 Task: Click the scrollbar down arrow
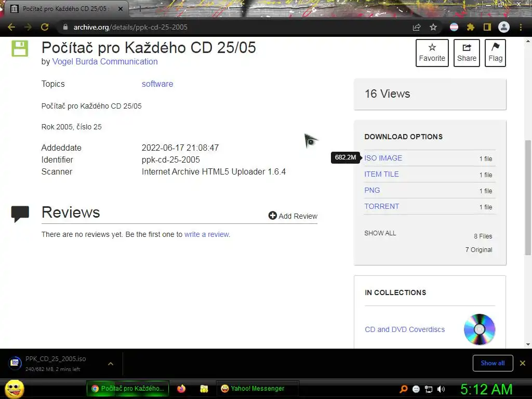click(528, 344)
